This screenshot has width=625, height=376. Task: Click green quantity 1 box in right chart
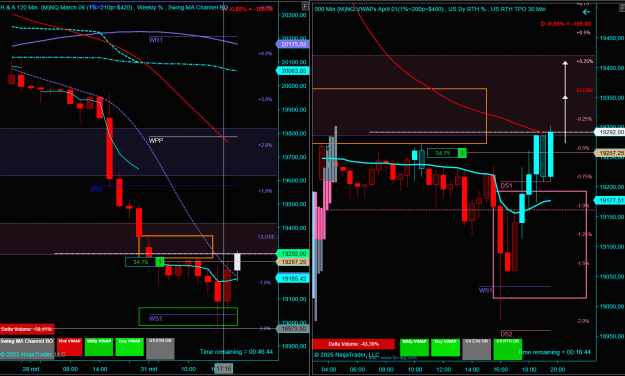462,153
